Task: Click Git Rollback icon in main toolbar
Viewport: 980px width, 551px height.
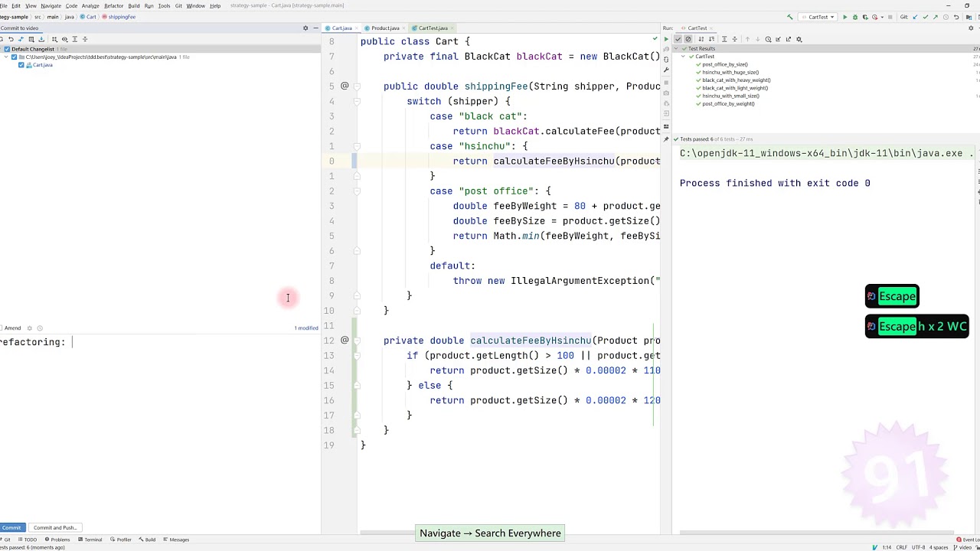Action: [956, 17]
